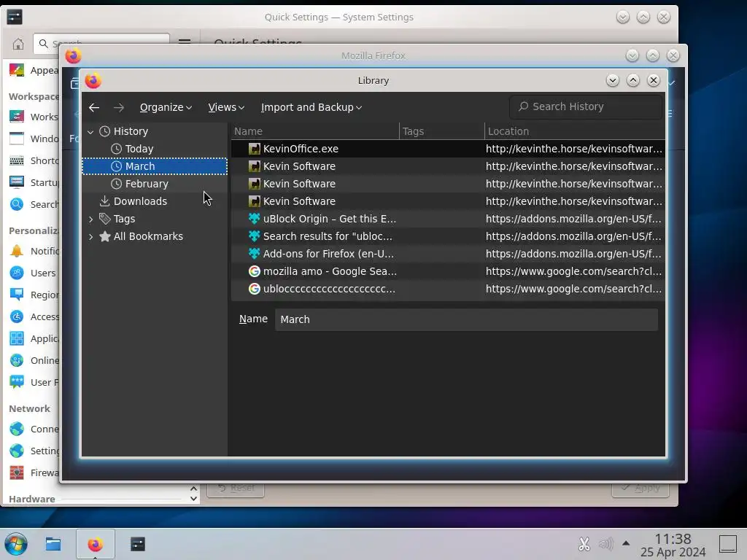The height and width of the screenshot is (560, 747).
Task: Open the Import and Backup menu
Action: click(311, 107)
